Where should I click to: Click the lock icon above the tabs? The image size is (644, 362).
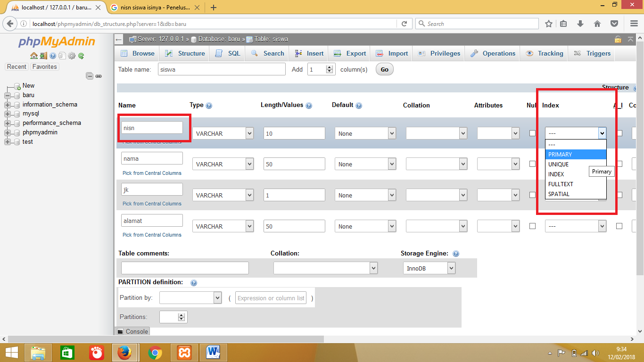pyautogui.click(x=618, y=39)
